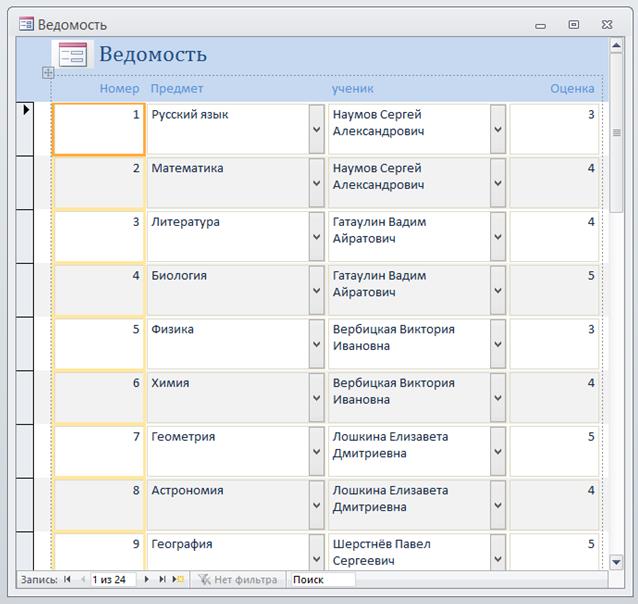The width and height of the screenshot is (638, 604).
Task: Open subject dropdown for Биология
Action: click(317, 291)
